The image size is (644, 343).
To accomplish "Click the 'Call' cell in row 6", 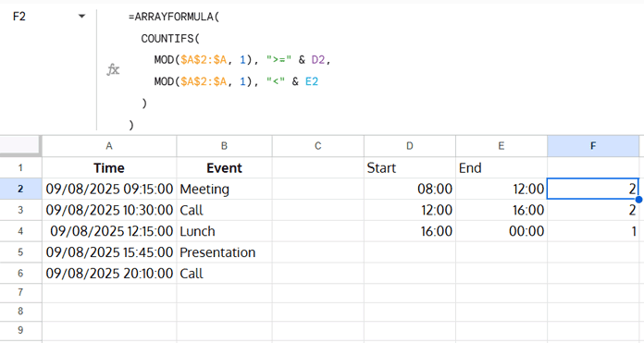I will (224, 274).
